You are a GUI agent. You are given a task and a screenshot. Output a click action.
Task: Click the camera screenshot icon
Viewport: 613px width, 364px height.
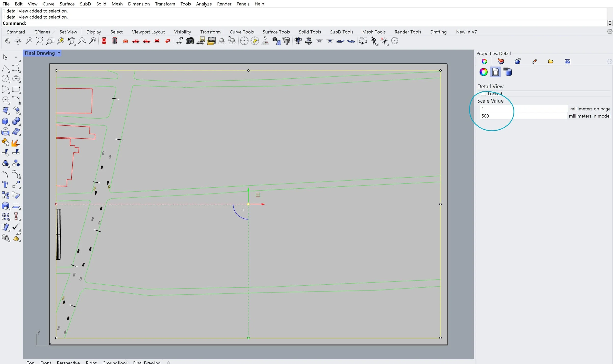click(x=190, y=41)
